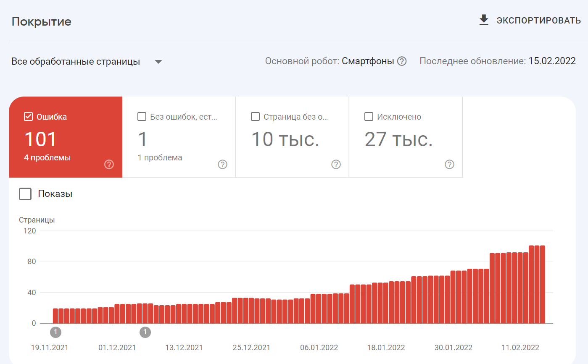
Task: Enable the Показы checkbox
Action: 25,194
